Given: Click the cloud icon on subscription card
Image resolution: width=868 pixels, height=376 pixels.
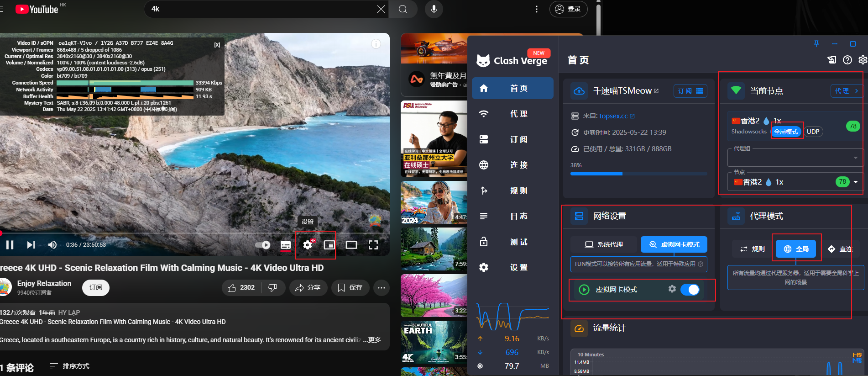Looking at the screenshot, I should [579, 91].
